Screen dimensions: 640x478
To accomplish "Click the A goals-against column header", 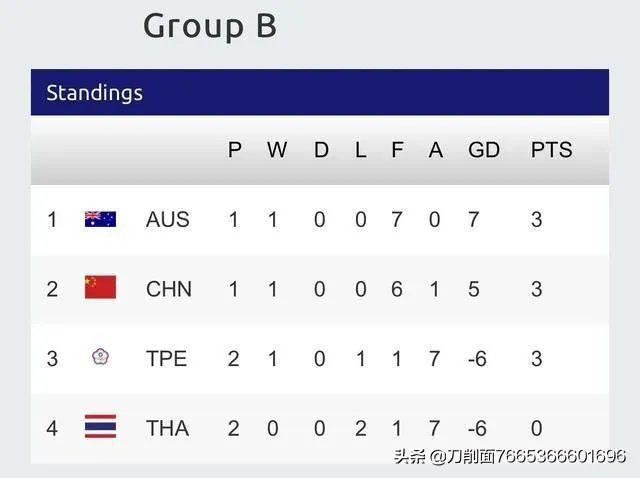I will [x=435, y=150].
